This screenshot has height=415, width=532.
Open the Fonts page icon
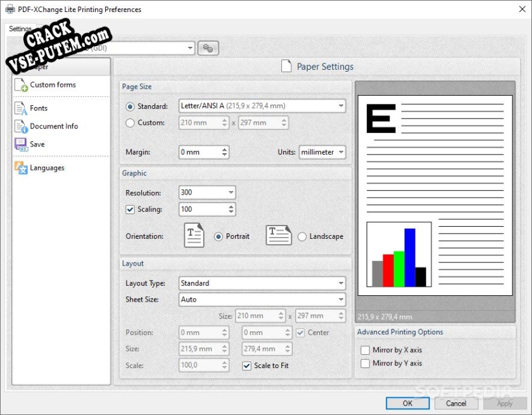tap(21, 108)
